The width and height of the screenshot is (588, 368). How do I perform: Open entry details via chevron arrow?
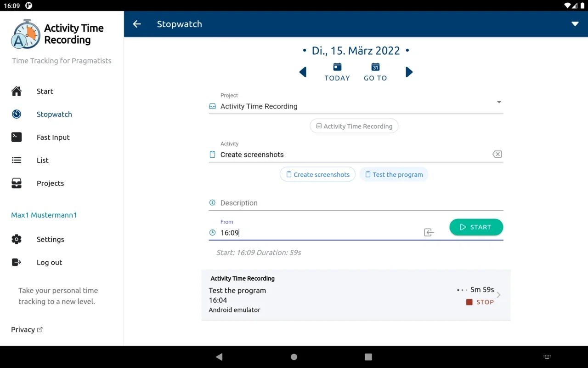(x=498, y=295)
